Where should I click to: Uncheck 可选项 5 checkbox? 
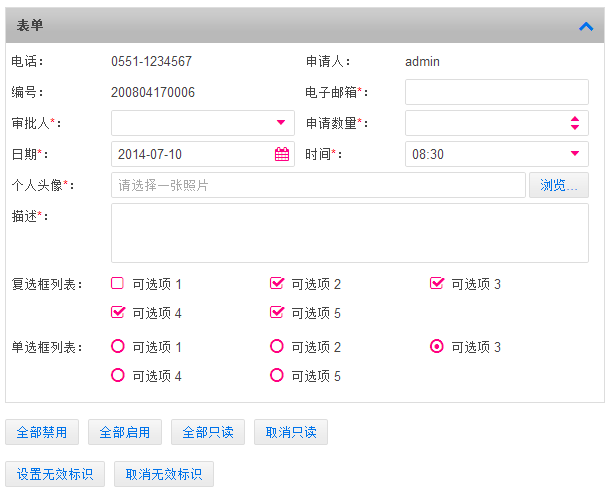pos(277,313)
